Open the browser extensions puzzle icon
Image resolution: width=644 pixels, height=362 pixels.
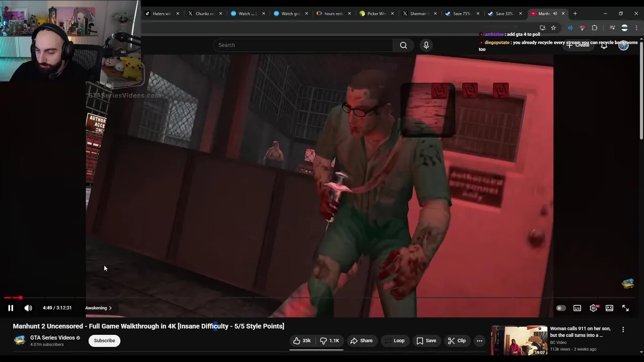click(x=595, y=28)
